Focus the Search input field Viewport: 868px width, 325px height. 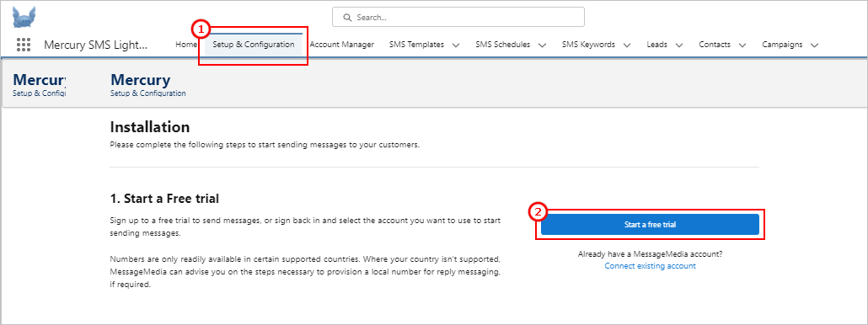(458, 17)
